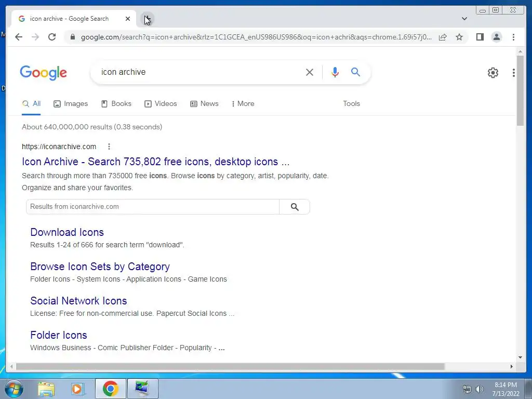Open the Download Icons sitelink

pos(67,232)
